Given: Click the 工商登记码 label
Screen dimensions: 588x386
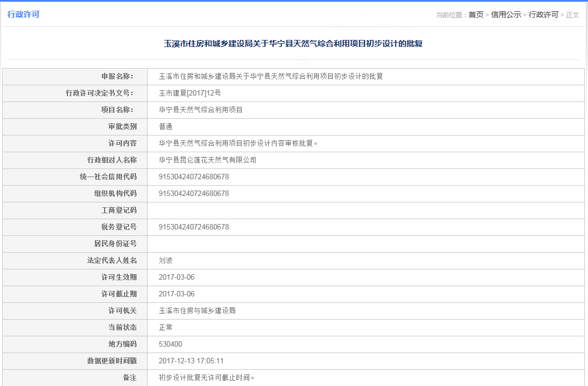Looking at the screenshot, I should pos(119,210).
